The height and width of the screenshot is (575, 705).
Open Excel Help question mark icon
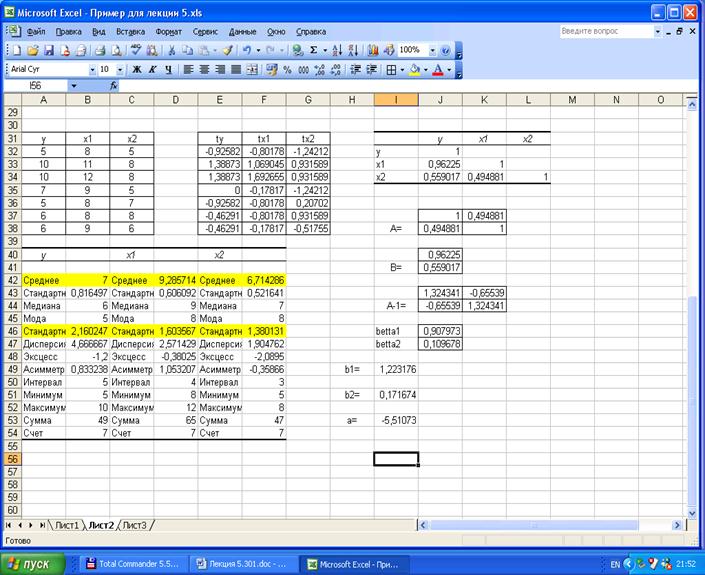pos(445,50)
